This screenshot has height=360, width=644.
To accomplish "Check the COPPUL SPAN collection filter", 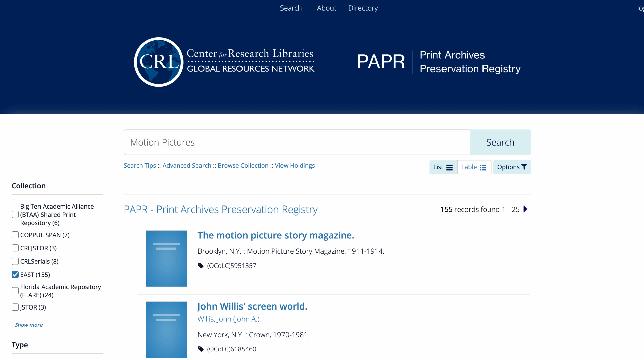I will [15, 235].
